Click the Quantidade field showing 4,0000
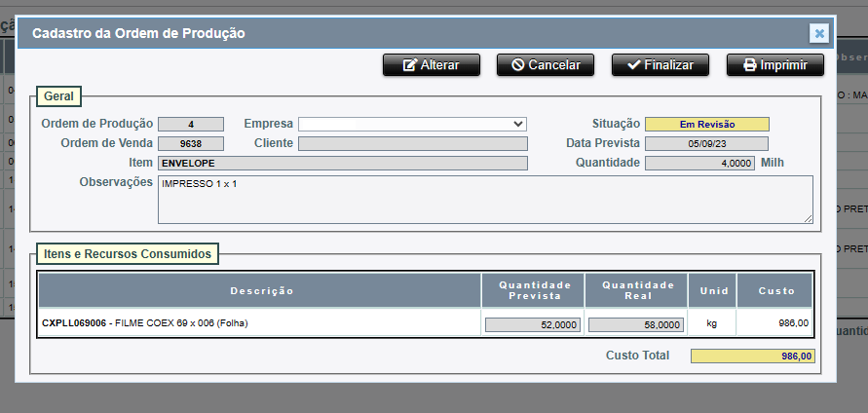 [699, 164]
